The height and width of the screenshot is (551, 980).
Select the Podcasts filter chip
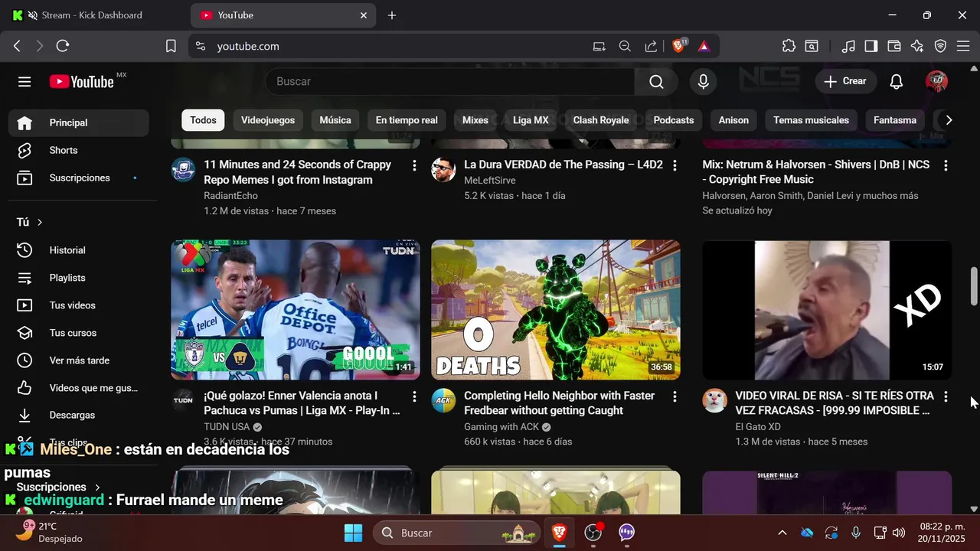[x=674, y=120]
